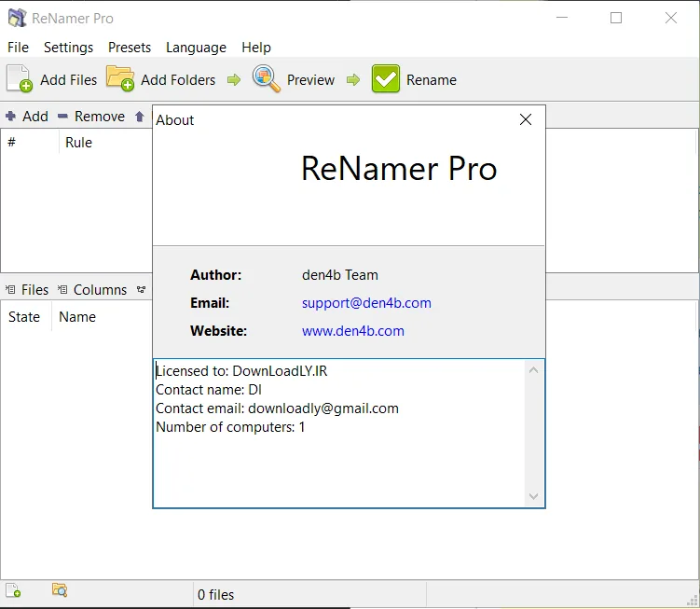
Task: Click the ReNamer Pro title bar app icon
Action: 18,18
